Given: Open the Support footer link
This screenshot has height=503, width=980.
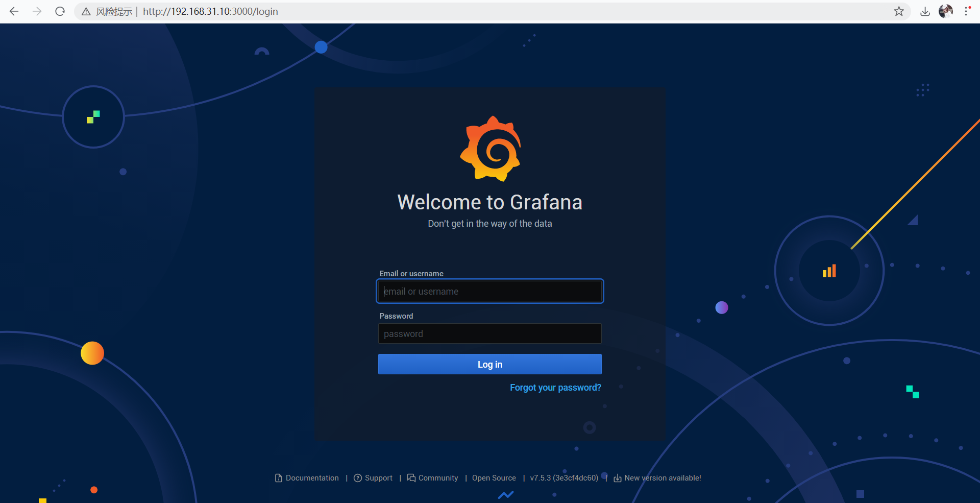Looking at the screenshot, I should [x=379, y=478].
